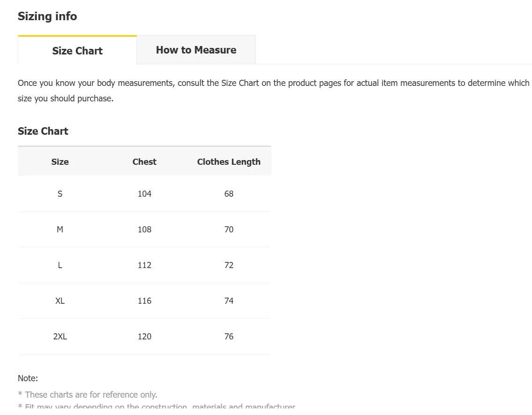
Task: Select the L size row label
Action: [x=60, y=265]
